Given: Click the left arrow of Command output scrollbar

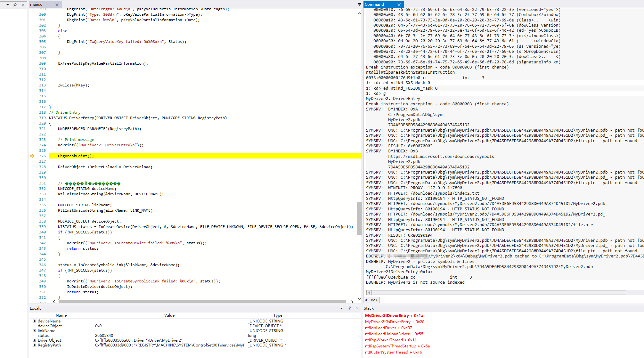Looking at the screenshot, I should point(369,292).
